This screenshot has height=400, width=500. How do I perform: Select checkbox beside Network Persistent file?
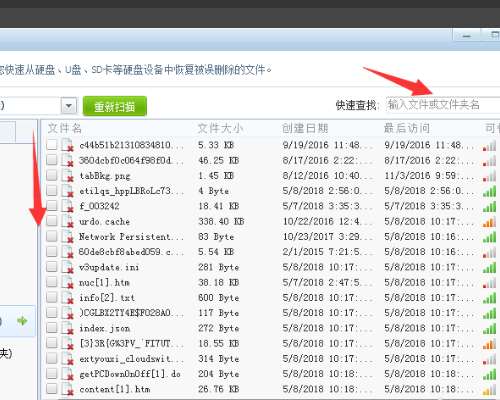coord(52,236)
